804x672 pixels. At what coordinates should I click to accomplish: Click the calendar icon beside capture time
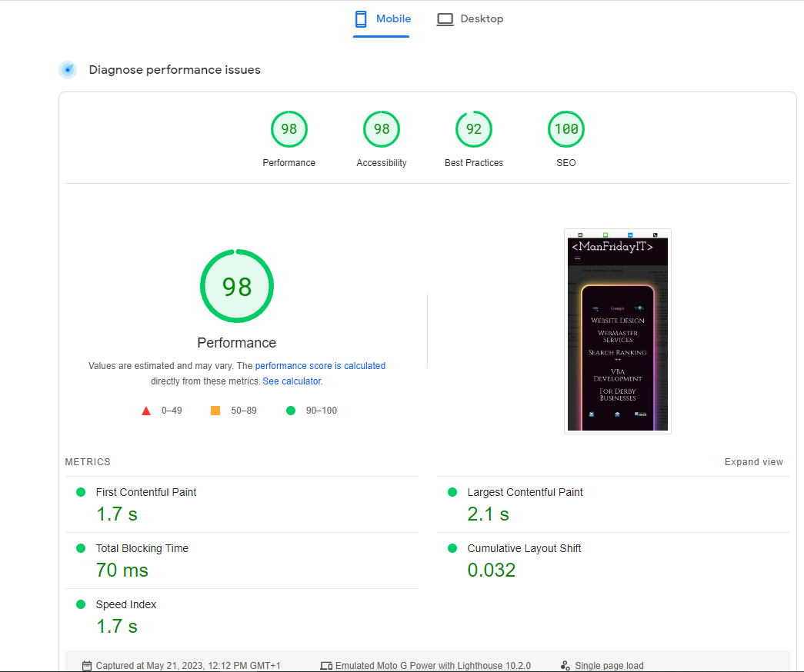point(87,666)
